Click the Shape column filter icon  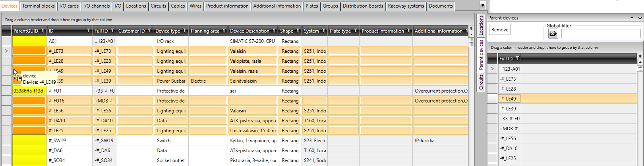pyautogui.click(x=298, y=31)
